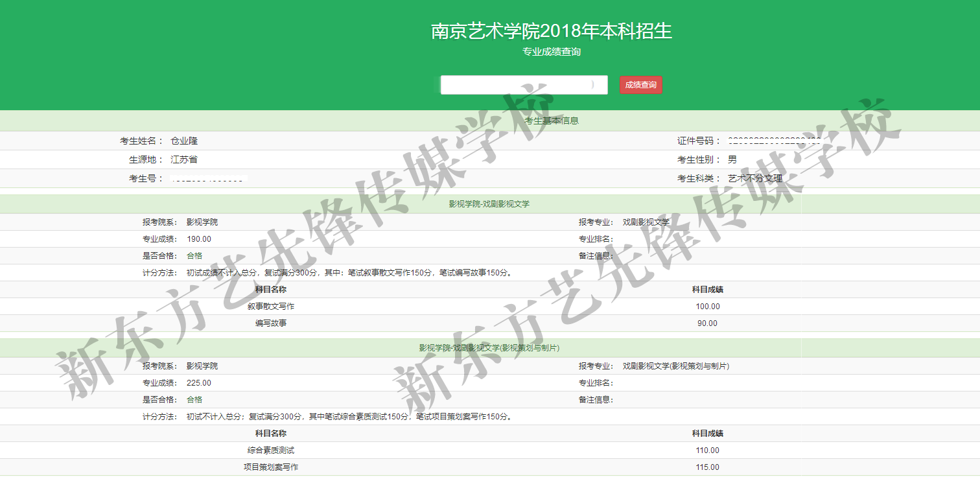Click the 戏剧影视文学(影视策划与制片) major value

pyautogui.click(x=676, y=366)
